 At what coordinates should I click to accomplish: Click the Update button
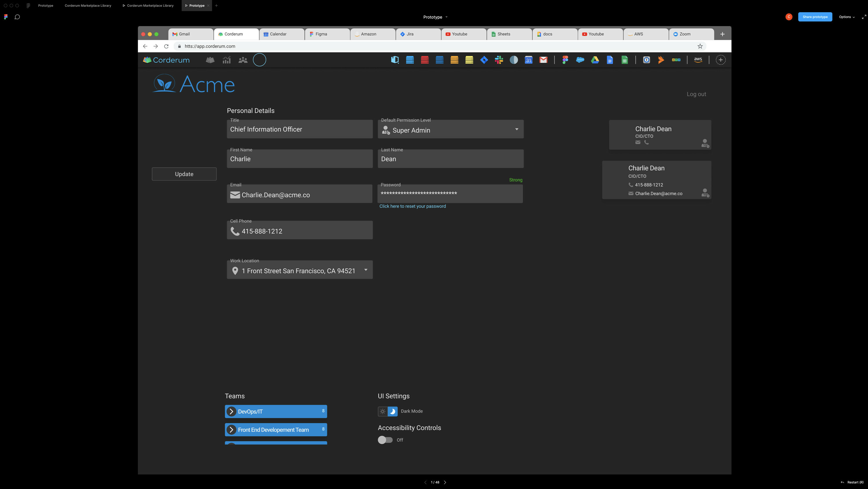[184, 174]
